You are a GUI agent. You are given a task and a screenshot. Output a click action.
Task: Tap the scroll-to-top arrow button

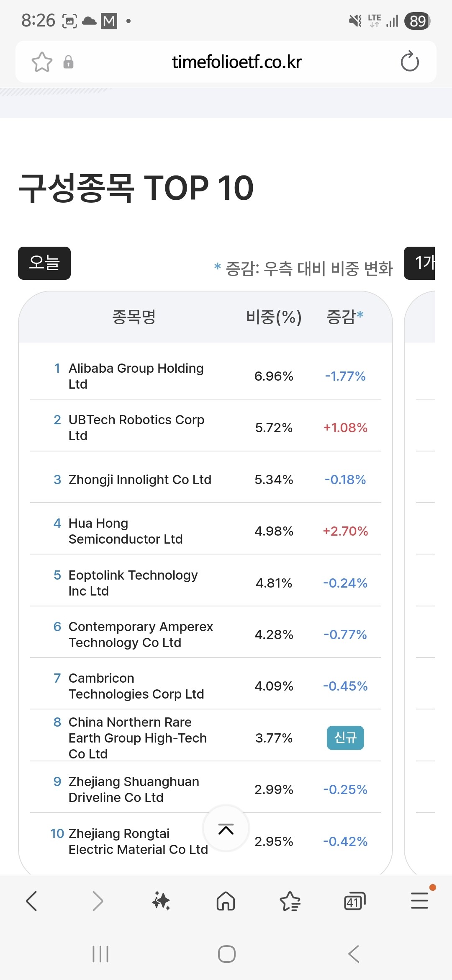pos(226,829)
